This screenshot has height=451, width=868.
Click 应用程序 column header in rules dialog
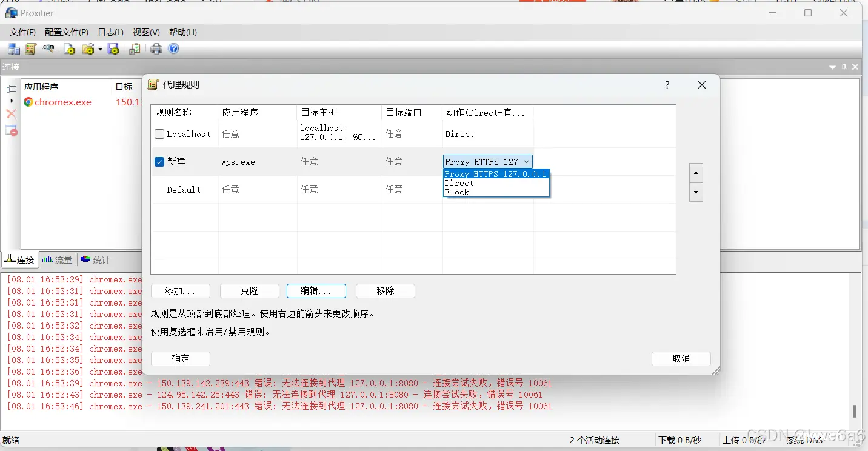[x=258, y=112]
